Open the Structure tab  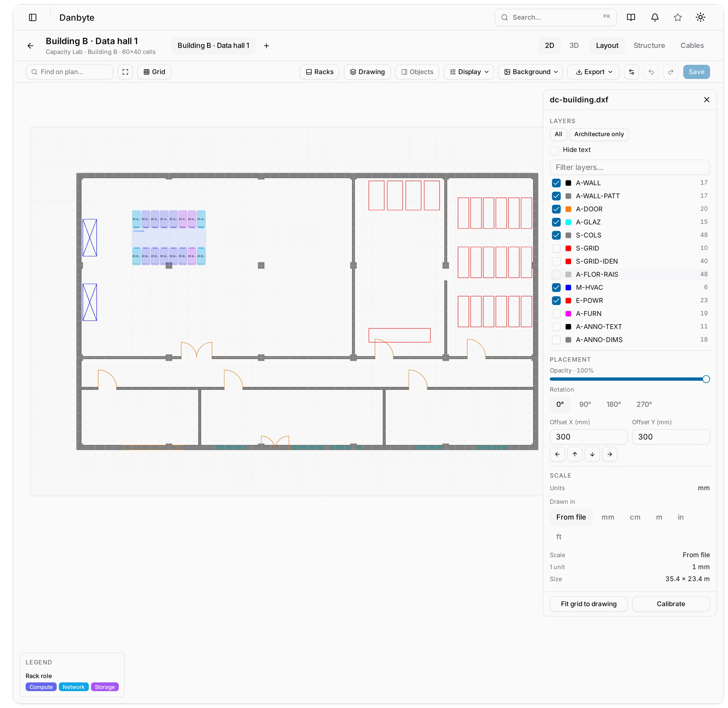point(649,45)
